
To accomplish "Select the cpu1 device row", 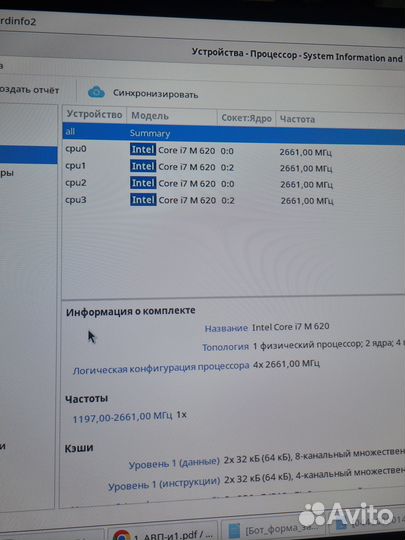I will (x=233, y=167).
